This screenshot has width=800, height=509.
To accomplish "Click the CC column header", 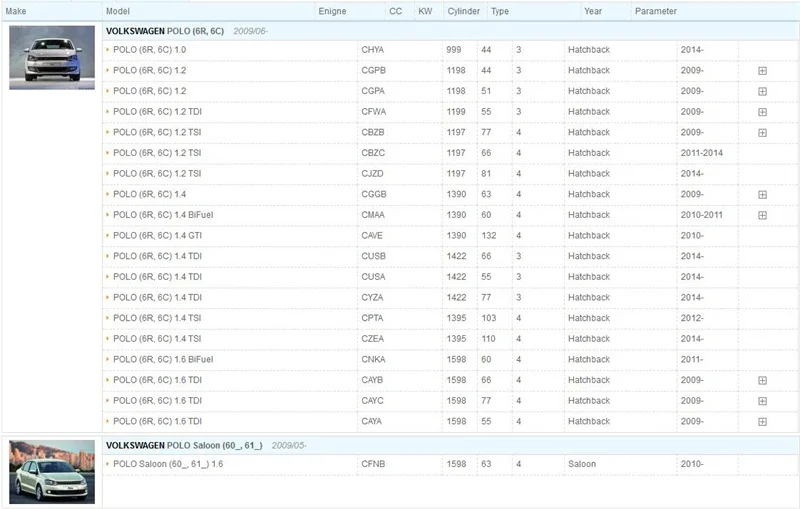I will (395, 11).
